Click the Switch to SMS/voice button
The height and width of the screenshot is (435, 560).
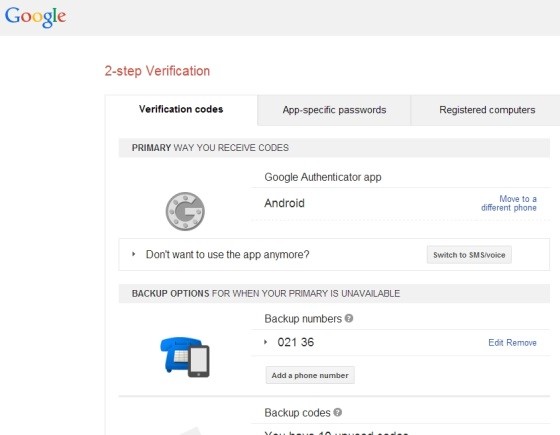[x=469, y=255]
